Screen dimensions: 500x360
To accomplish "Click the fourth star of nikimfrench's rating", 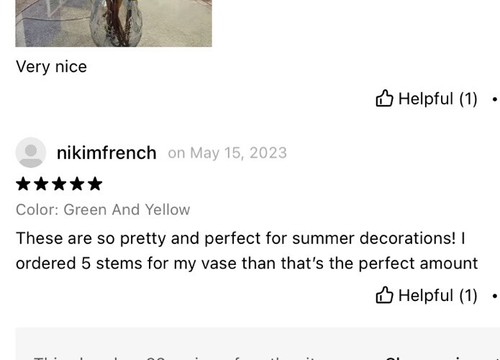I will pos(77,184).
